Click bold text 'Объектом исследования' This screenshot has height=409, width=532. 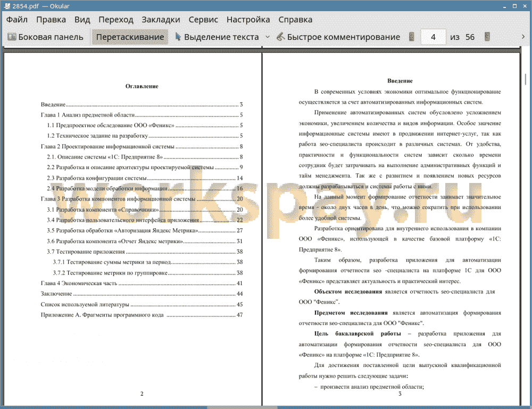(x=348, y=291)
